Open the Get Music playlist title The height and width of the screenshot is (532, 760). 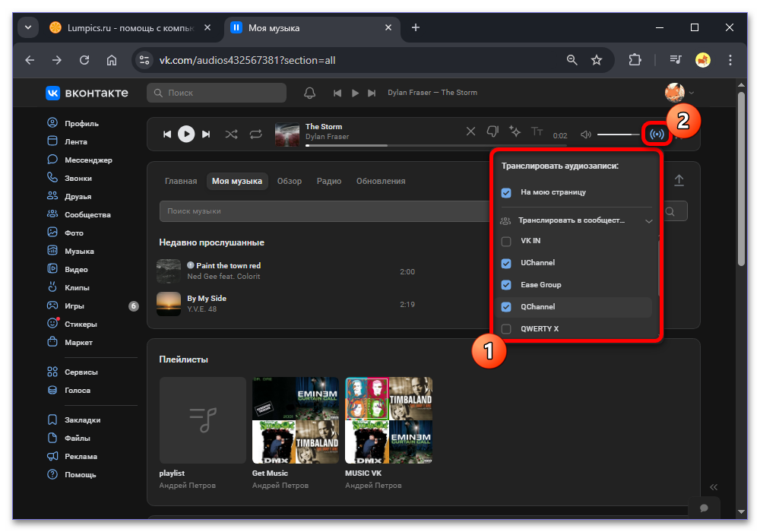[x=270, y=473]
